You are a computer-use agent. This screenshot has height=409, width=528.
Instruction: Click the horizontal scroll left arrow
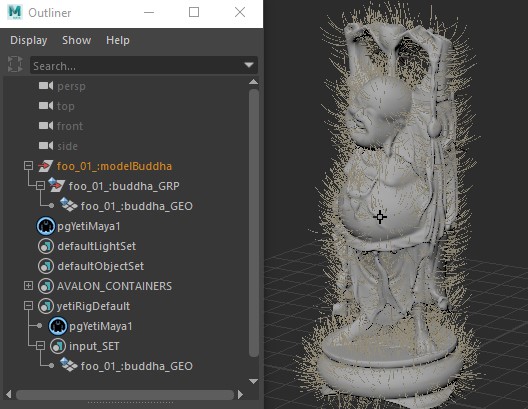click(x=9, y=394)
